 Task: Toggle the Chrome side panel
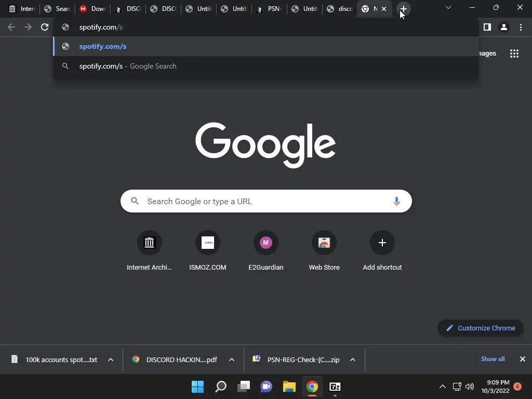point(487,27)
